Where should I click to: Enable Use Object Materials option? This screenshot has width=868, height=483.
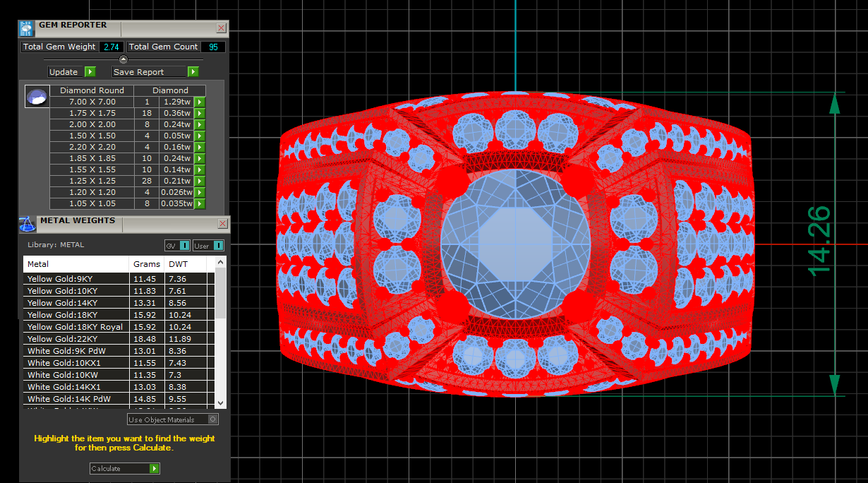click(x=213, y=419)
